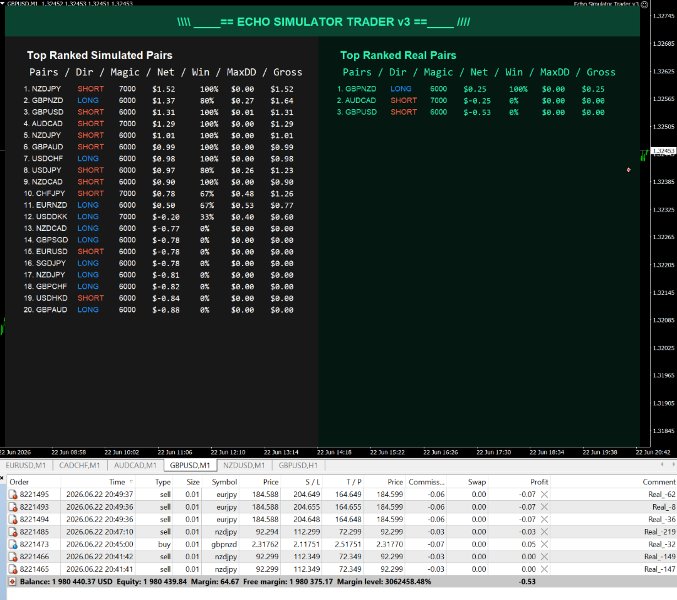Close the terminal panel with corner X
This screenshot has width=677, height=600.
2,477
